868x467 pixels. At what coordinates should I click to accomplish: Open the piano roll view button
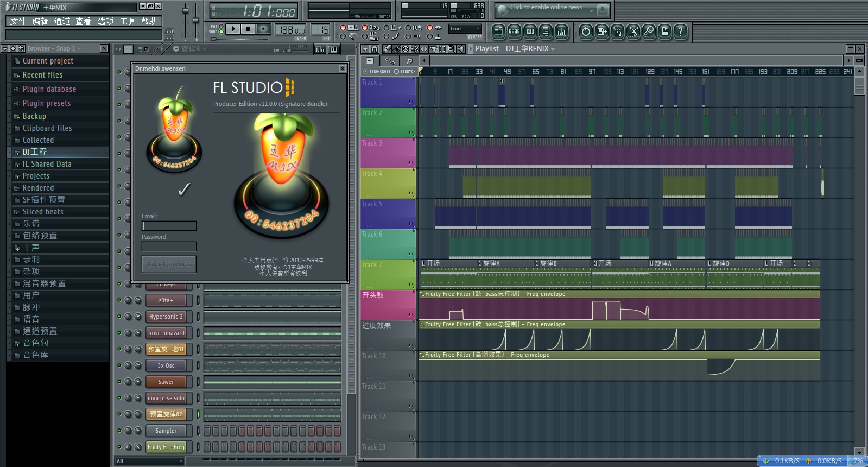click(530, 31)
